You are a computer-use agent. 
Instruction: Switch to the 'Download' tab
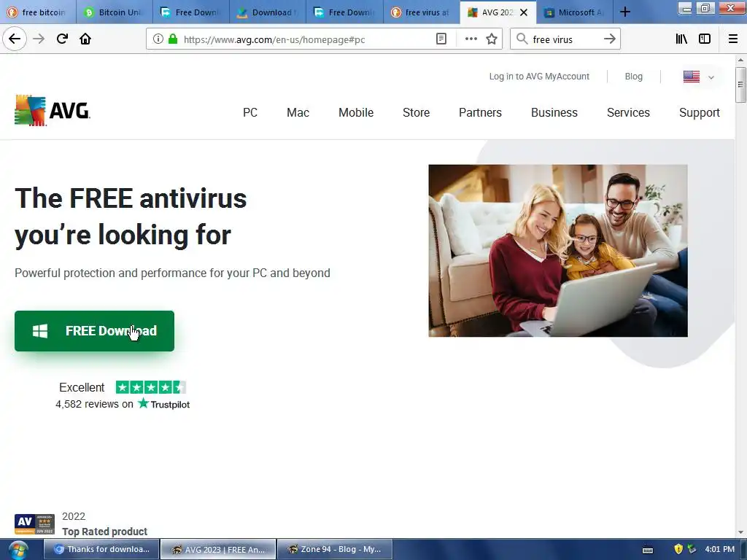[x=268, y=12]
